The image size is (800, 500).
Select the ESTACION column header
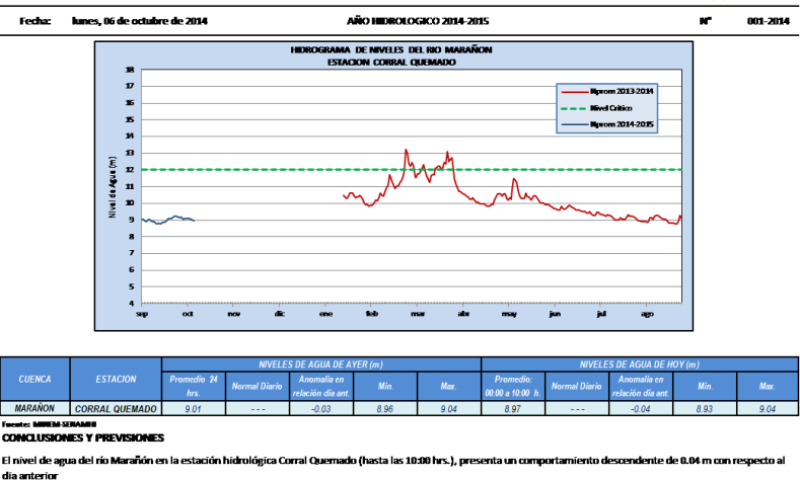pyautogui.click(x=116, y=379)
